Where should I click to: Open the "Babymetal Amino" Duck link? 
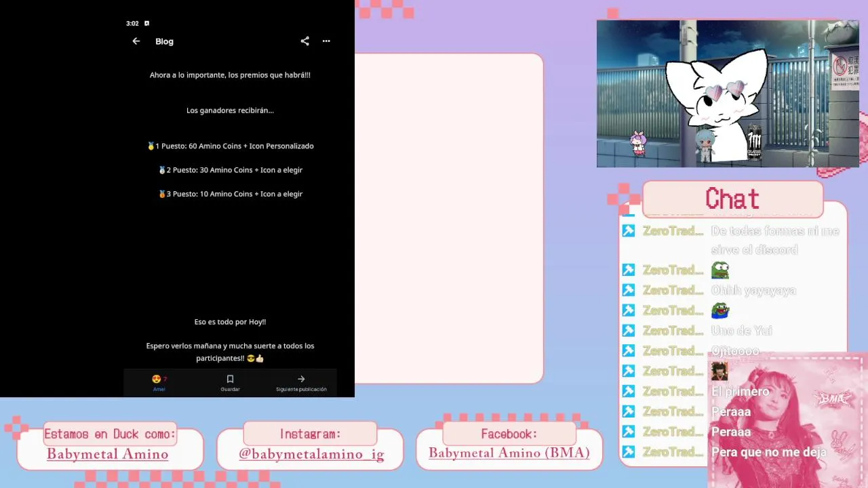pyautogui.click(x=107, y=454)
